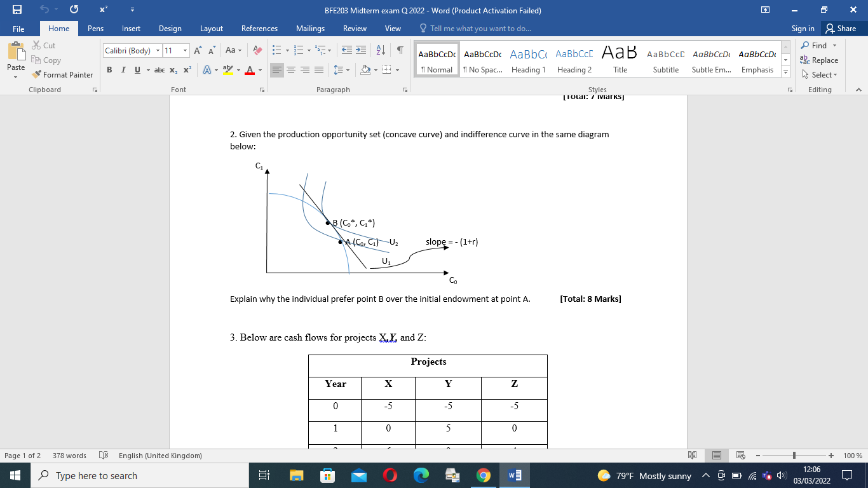
Task: Open the Paragraph dialog launcher
Action: (405, 90)
